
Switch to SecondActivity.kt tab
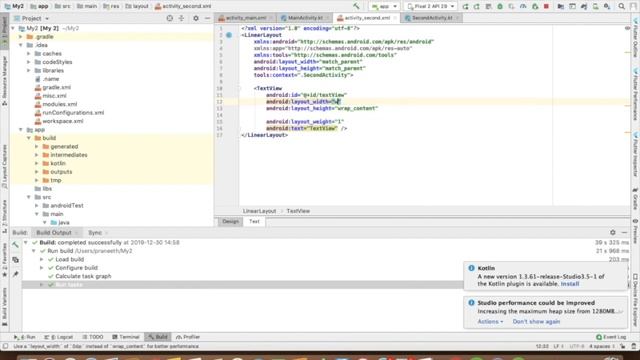click(432, 18)
